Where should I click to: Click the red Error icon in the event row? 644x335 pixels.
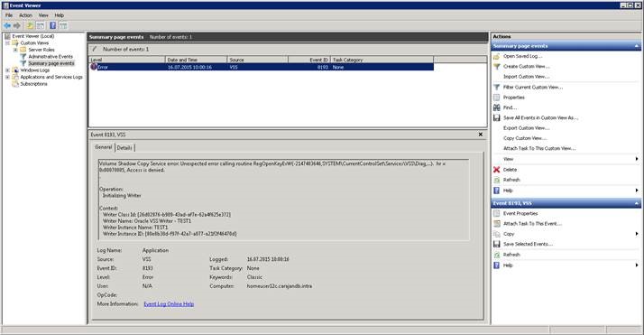coord(94,67)
